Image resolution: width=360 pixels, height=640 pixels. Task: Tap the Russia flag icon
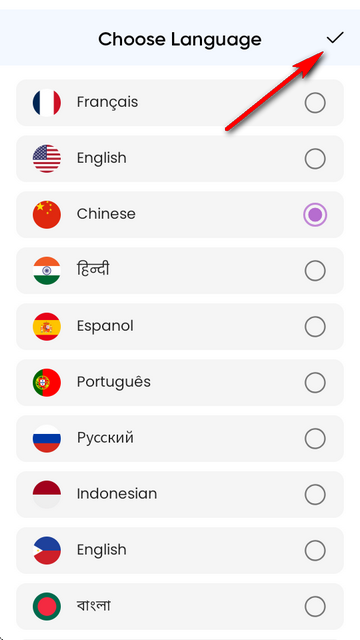coord(47,438)
